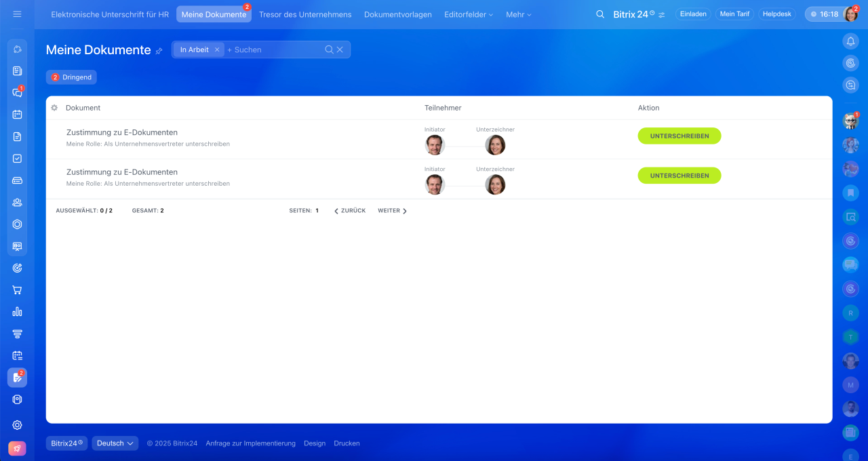The width and height of the screenshot is (868, 461).
Task: Select the Meine Dokumente tab
Action: [214, 14]
